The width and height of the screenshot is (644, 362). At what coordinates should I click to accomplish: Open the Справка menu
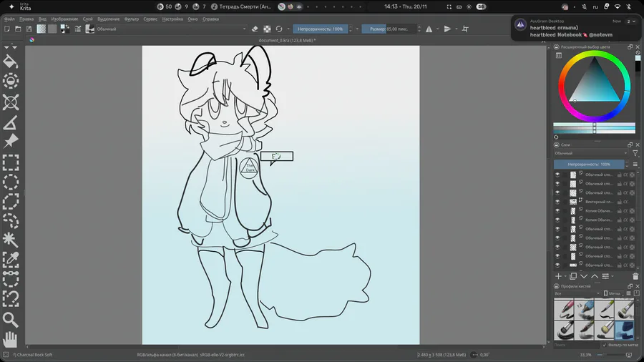pos(210,19)
